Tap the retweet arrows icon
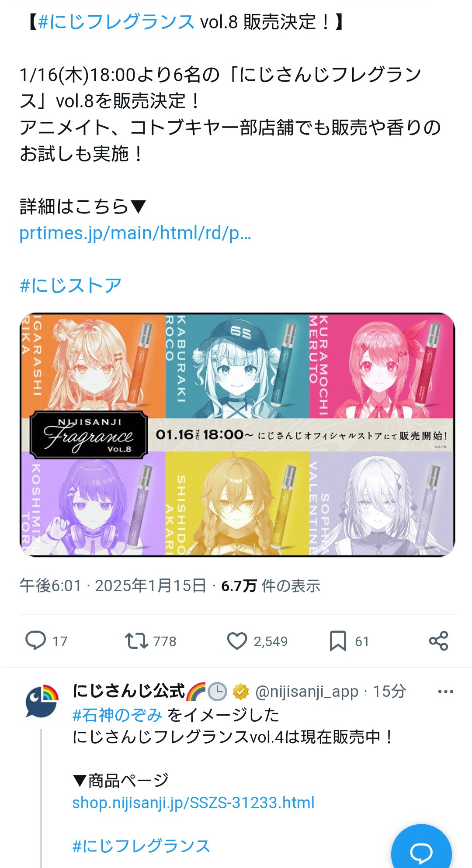The height and width of the screenshot is (868, 472). pyautogui.click(x=136, y=641)
